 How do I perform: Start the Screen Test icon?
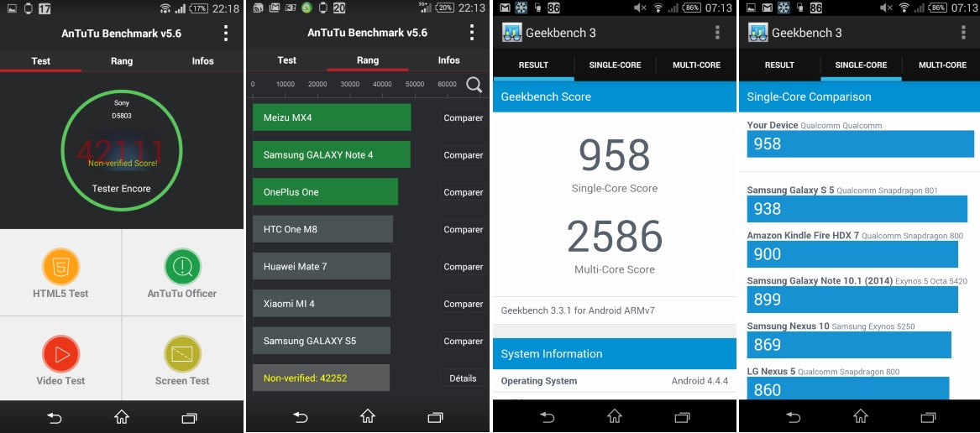coord(182,354)
